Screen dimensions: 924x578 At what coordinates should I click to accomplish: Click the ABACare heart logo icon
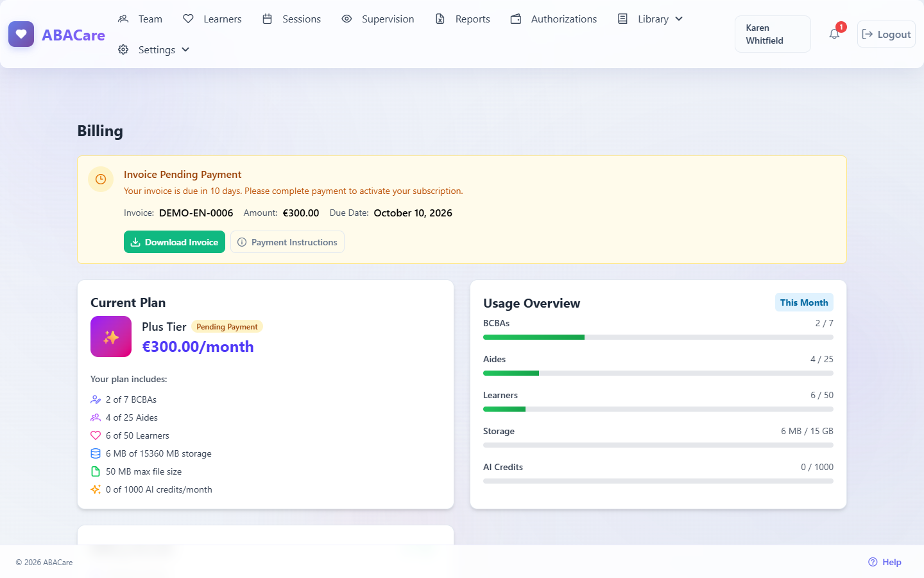pos(21,35)
